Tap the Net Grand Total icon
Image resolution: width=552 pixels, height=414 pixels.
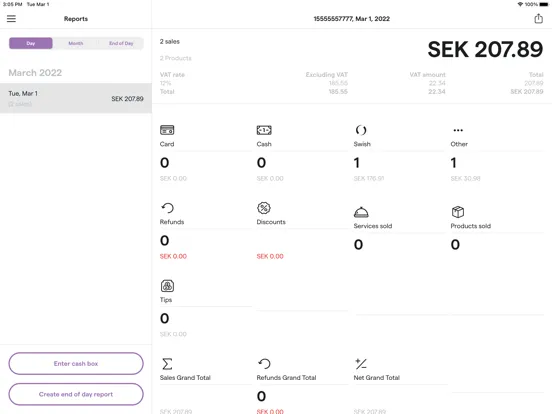pos(361,364)
